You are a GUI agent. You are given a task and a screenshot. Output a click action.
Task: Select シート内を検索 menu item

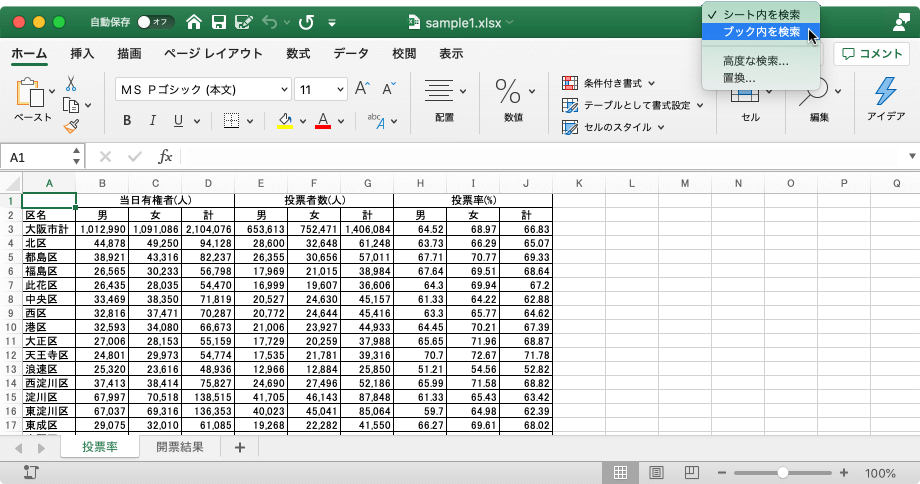coord(760,14)
